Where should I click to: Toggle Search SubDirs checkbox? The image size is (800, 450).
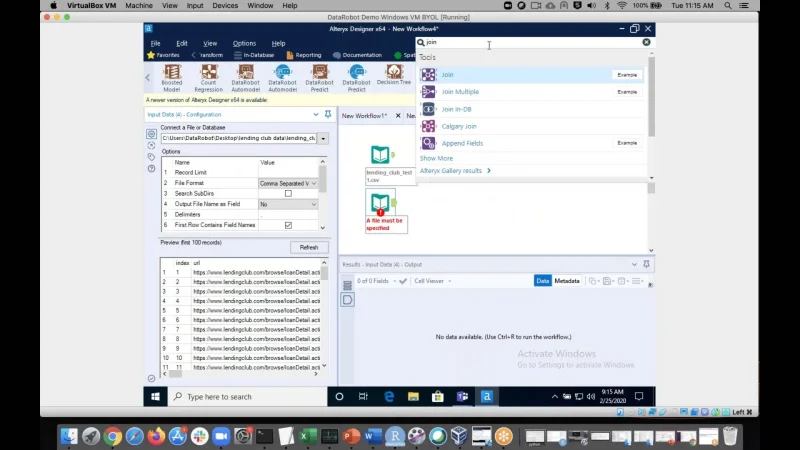pyautogui.click(x=288, y=193)
